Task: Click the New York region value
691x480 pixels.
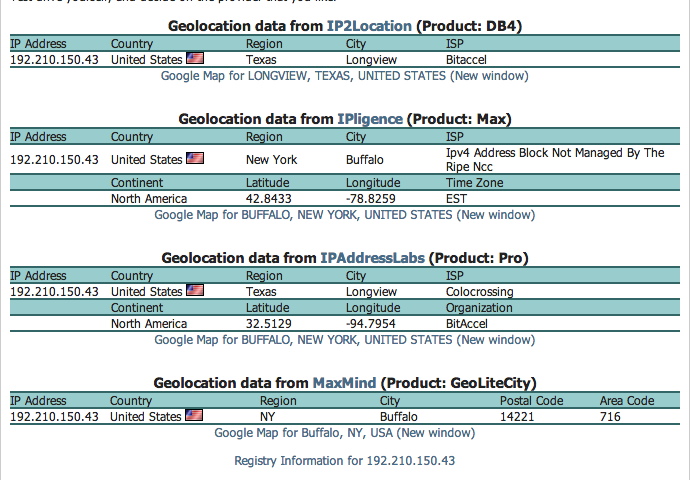Action: [271, 160]
